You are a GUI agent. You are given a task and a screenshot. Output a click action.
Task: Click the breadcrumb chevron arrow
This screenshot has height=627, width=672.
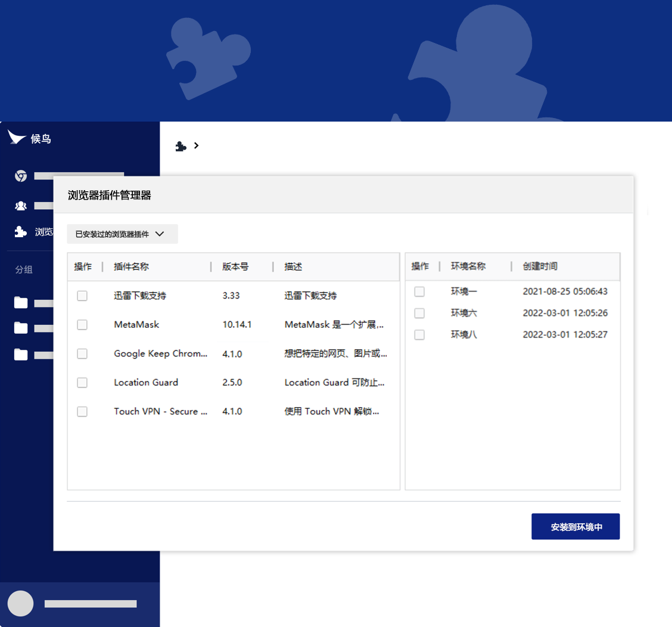pyautogui.click(x=197, y=145)
